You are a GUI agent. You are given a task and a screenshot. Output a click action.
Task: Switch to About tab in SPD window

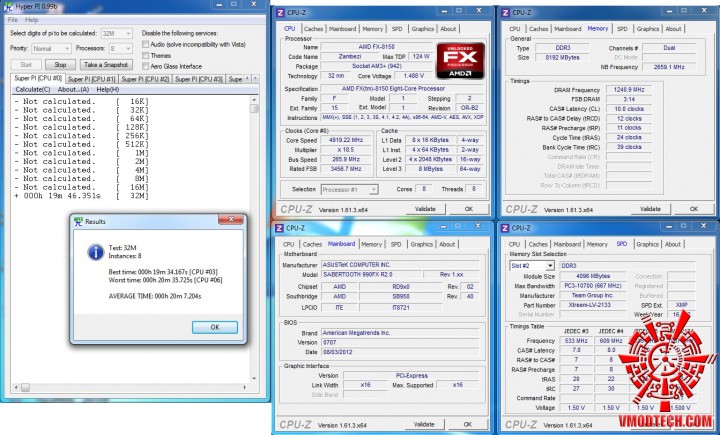tap(673, 244)
